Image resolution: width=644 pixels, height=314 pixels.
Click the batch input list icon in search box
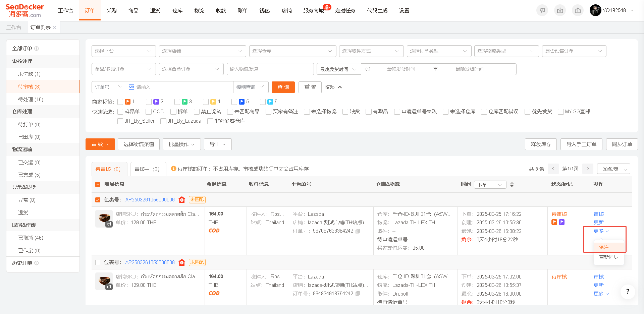pos(131,87)
